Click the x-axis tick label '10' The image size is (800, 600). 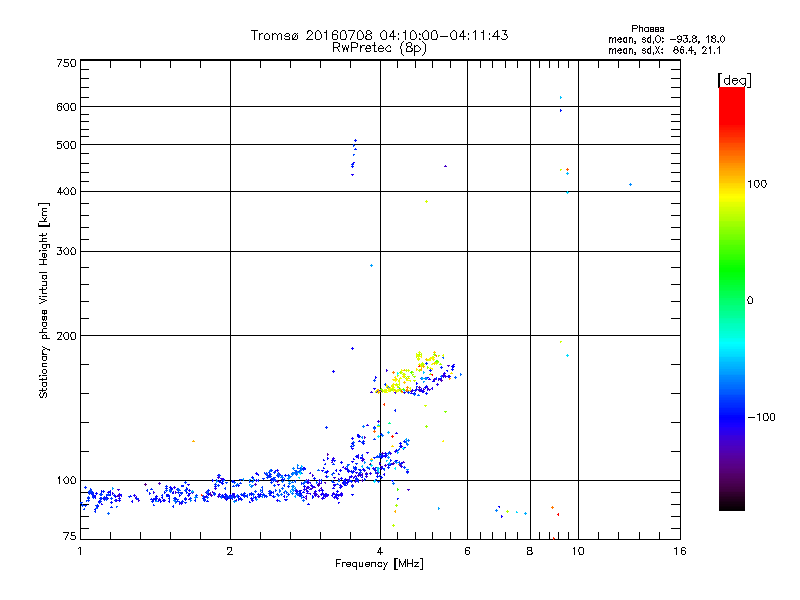578,551
